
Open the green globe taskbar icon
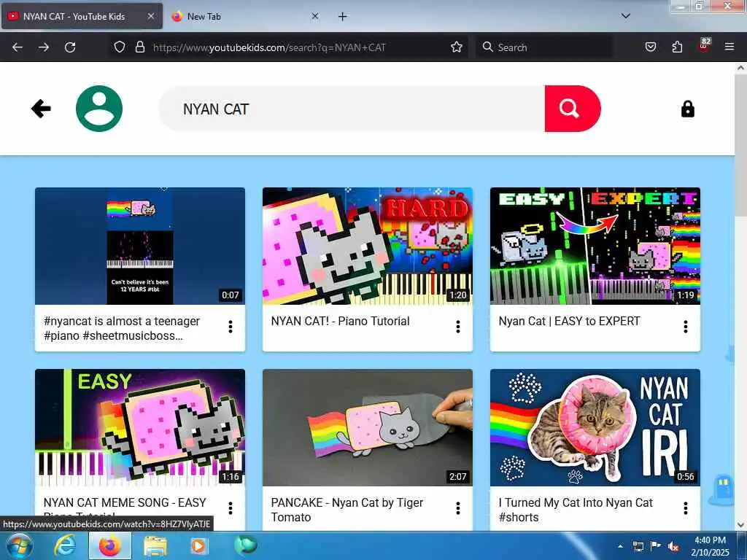point(245,545)
